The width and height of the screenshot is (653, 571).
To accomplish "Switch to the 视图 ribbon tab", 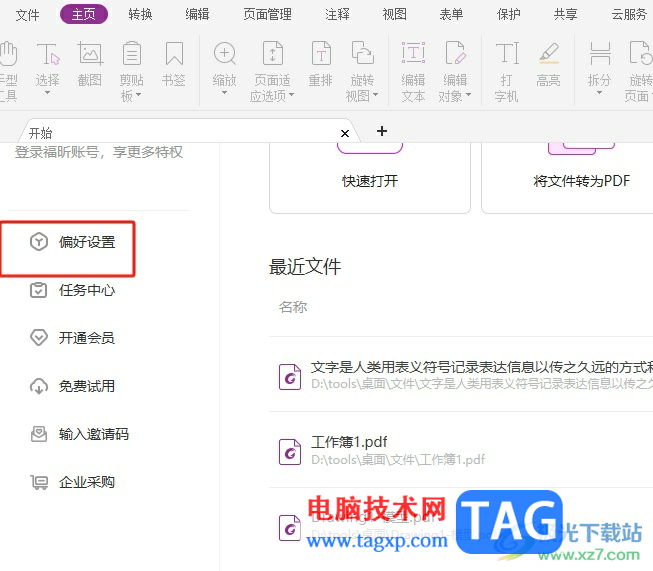I will tap(394, 15).
